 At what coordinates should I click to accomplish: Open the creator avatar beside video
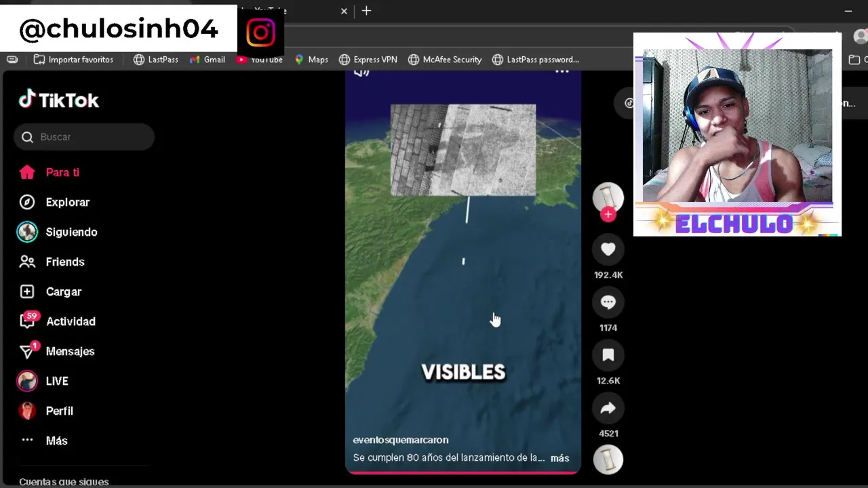tap(608, 197)
